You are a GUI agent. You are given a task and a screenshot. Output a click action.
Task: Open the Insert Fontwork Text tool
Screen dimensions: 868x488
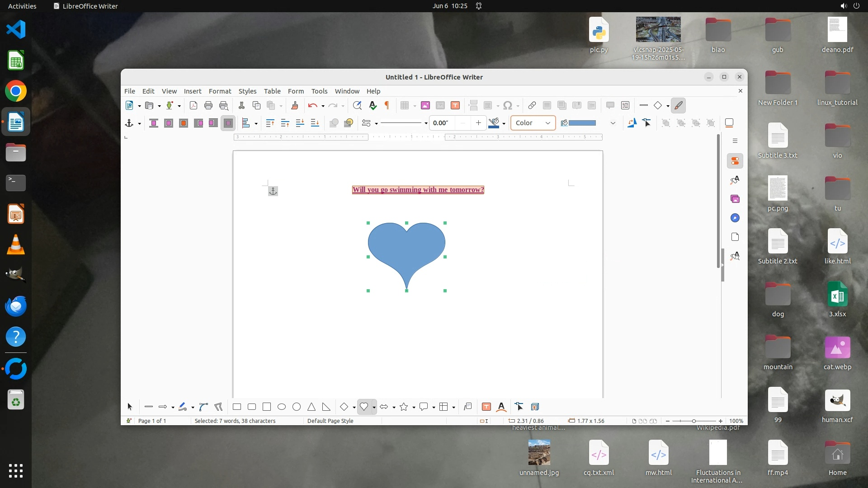(x=501, y=407)
